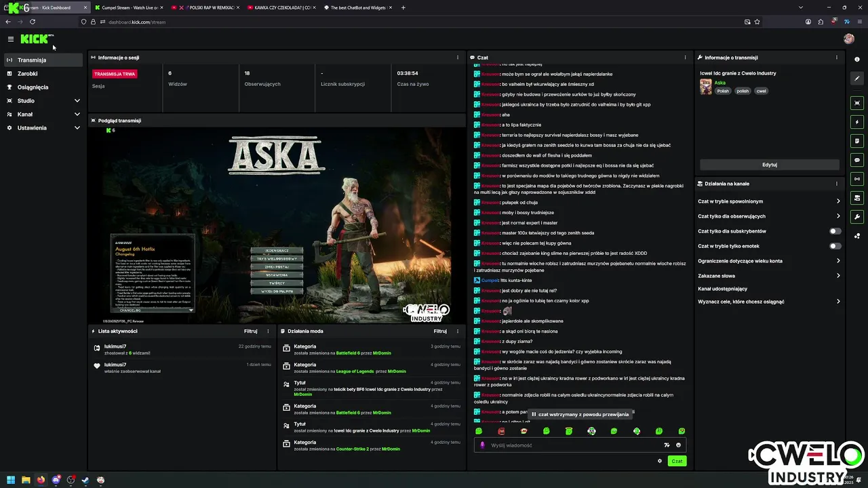
Task: Click the translate icon in chat input
Action: click(667, 445)
